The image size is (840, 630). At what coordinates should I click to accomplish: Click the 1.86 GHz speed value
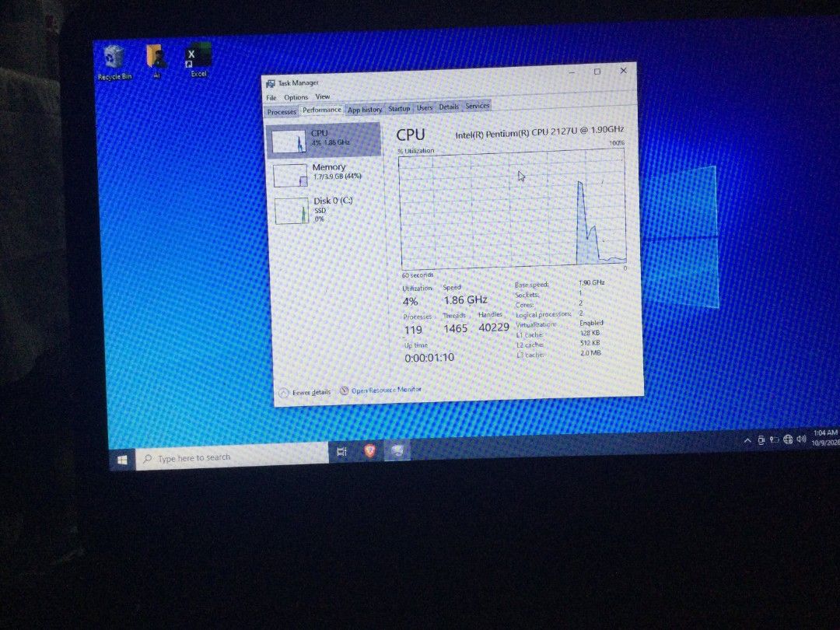(x=466, y=300)
